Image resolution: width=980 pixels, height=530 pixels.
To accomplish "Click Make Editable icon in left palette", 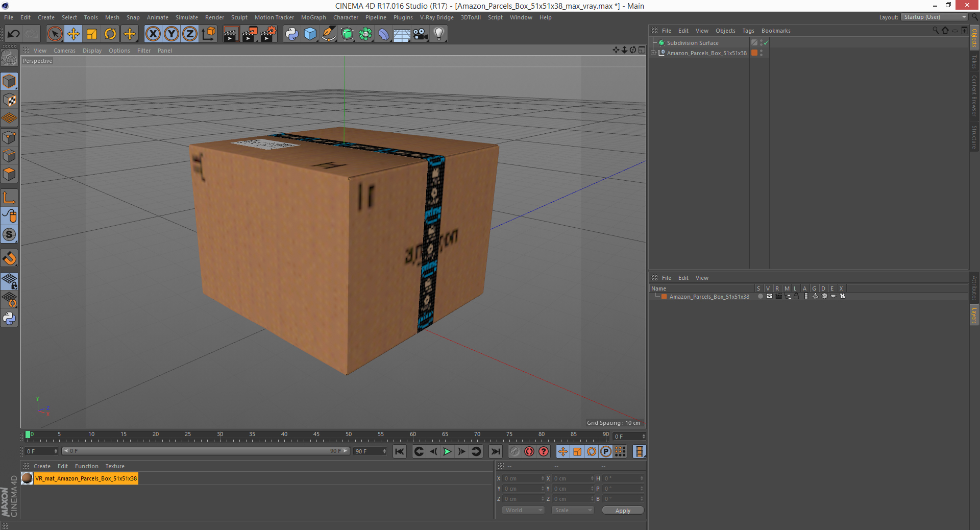I will (x=9, y=58).
